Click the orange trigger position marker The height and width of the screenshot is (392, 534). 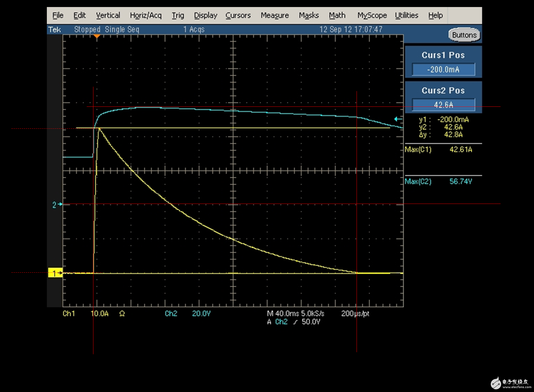coord(97,36)
